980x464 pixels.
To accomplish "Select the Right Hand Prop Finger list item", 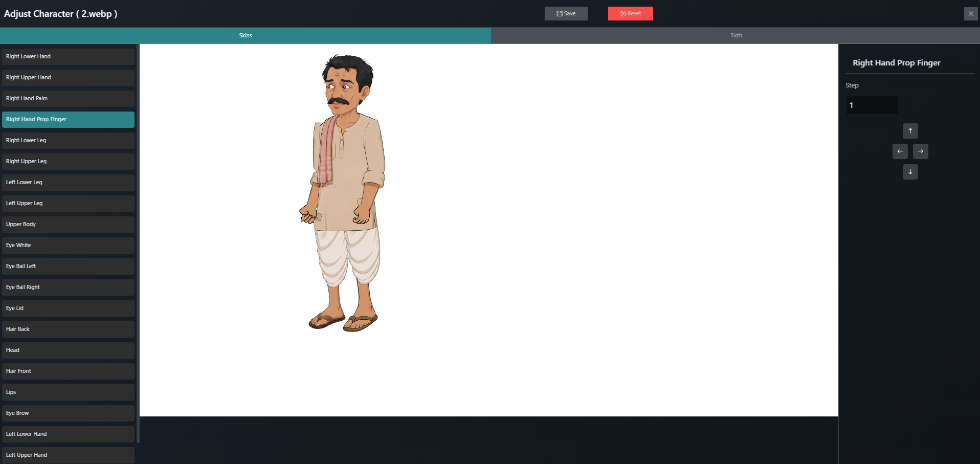I will [68, 120].
